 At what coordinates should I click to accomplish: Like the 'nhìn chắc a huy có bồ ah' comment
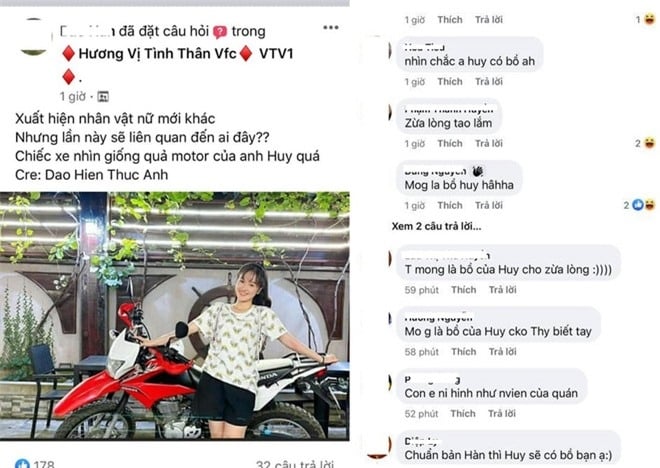tap(450, 81)
